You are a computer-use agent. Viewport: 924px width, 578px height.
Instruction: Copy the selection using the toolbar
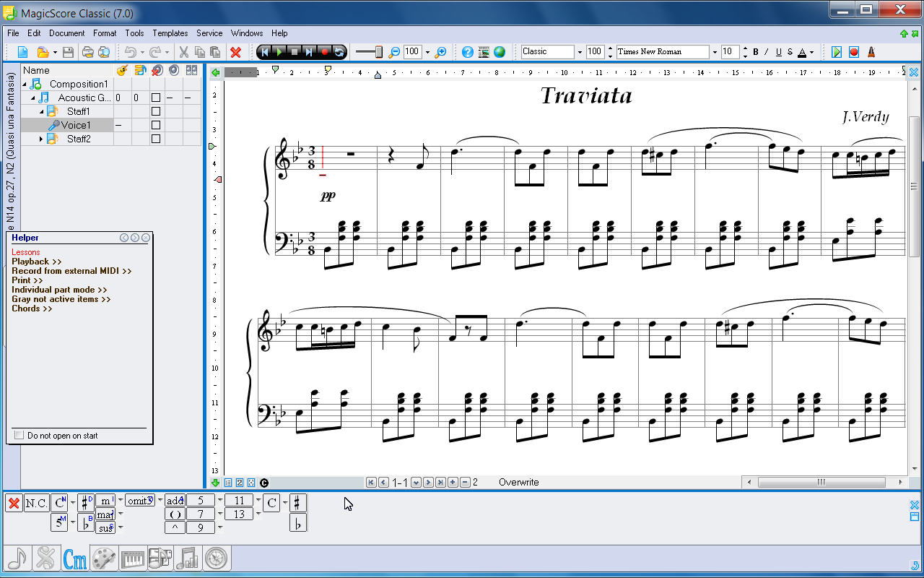(x=199, y=52)
